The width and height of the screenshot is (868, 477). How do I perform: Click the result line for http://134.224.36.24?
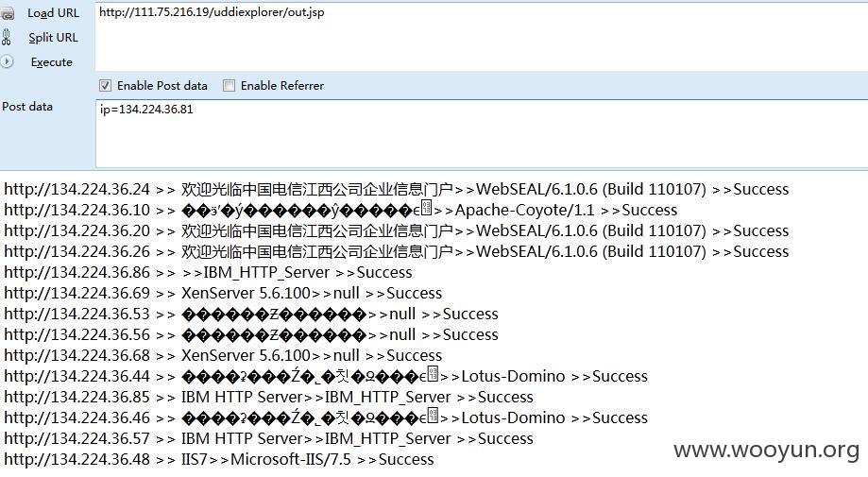pyautogui.click(x=397, y=189)
